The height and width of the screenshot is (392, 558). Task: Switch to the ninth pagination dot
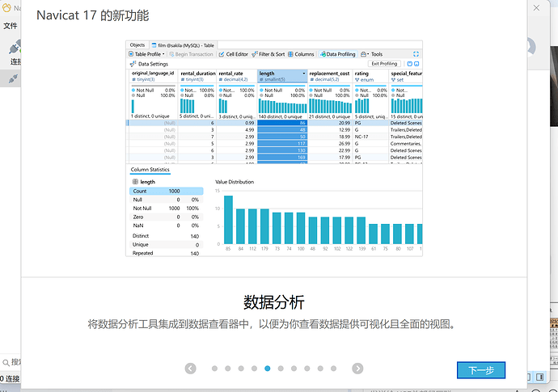pyautogui.click(x=319, y=369)
